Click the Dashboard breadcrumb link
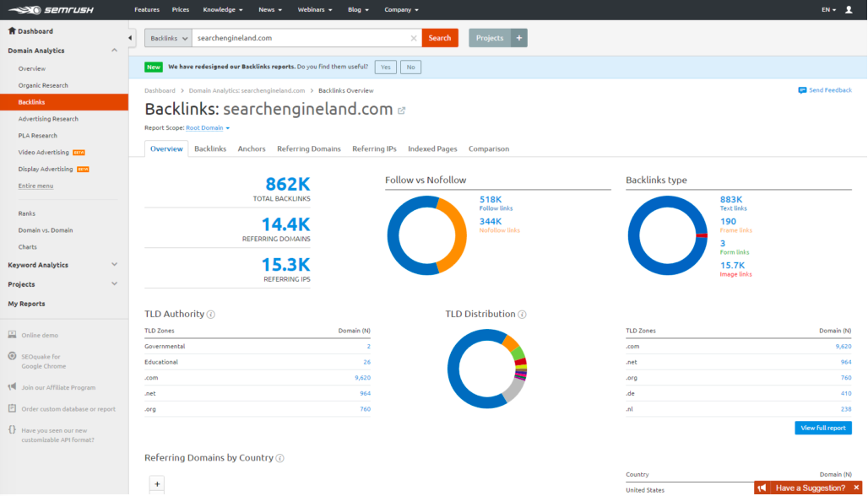The width and height of the screenshot is (868, 496). 160,91
